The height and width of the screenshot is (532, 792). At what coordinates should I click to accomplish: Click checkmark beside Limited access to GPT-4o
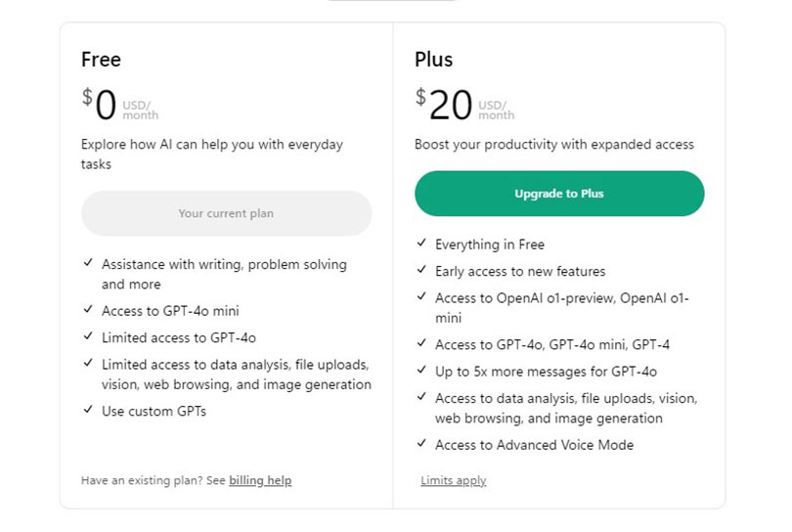pos(88,336)
